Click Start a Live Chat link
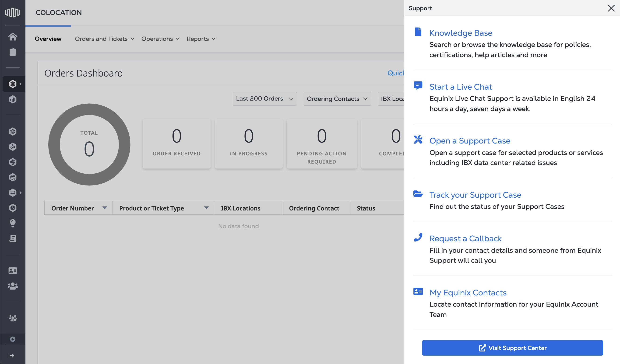The height and width of the screenshot is (364, 620). coord(461,87)
